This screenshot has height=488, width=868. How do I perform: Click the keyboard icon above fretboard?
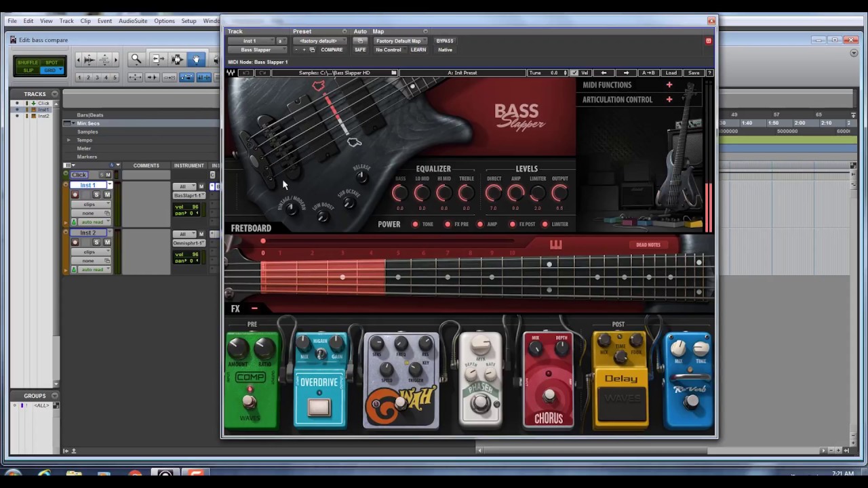555,245
